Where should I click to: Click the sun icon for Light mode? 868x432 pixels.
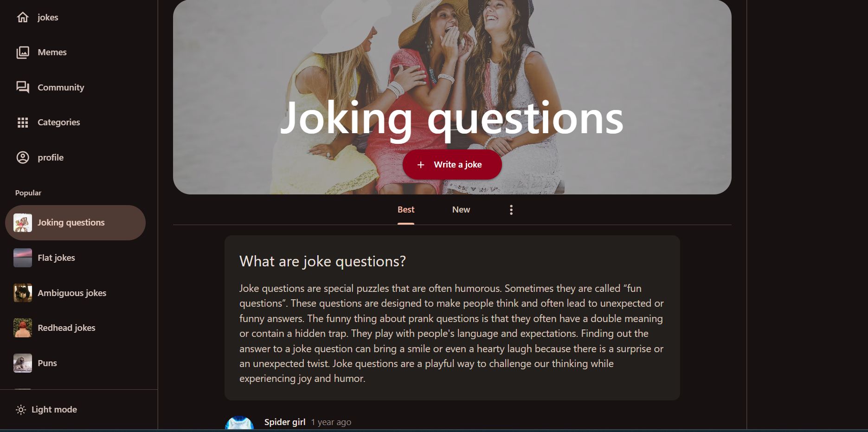tap(21, 410)
